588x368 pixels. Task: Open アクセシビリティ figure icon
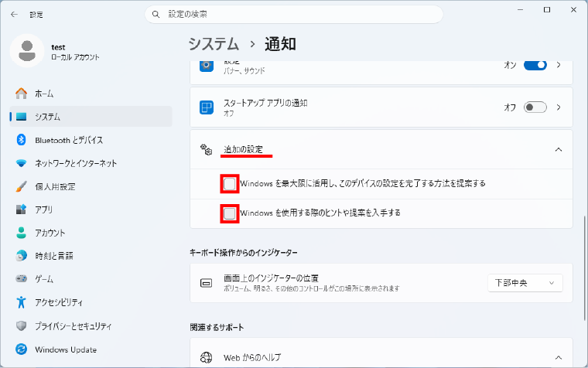[22, 302]
